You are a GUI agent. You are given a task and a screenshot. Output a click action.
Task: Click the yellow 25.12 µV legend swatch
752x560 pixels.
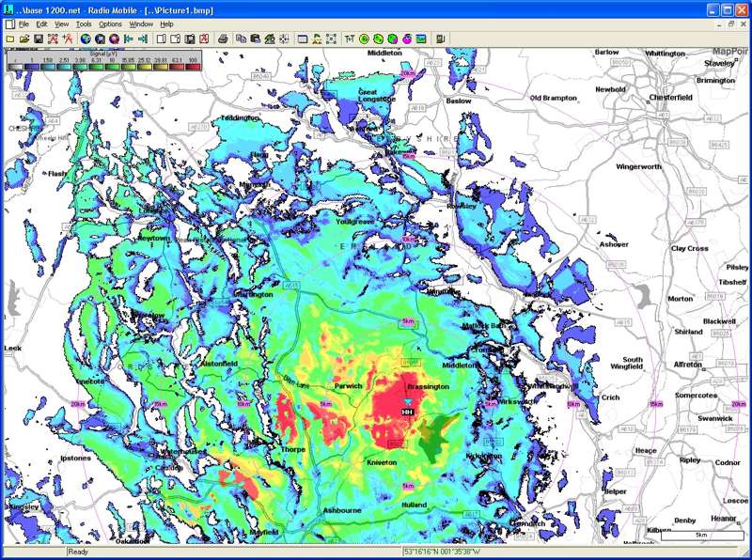[x=145, y=67]
